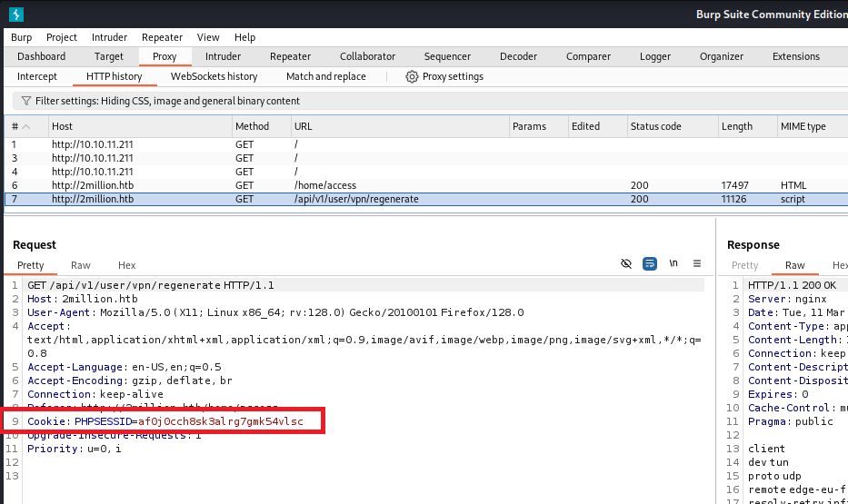Open the Repeater menu in menu bar
848x504 pixels.
[x=162, y=37]
